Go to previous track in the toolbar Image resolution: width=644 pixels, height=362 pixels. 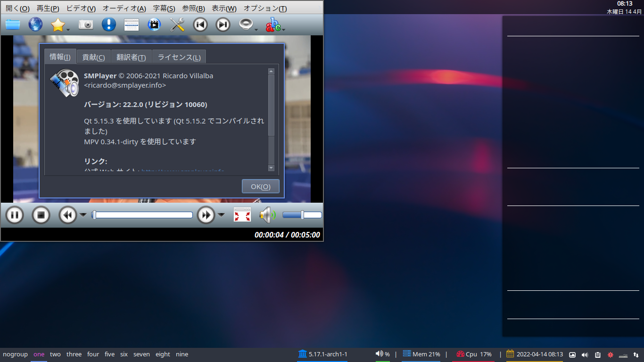tap(200, 25)
